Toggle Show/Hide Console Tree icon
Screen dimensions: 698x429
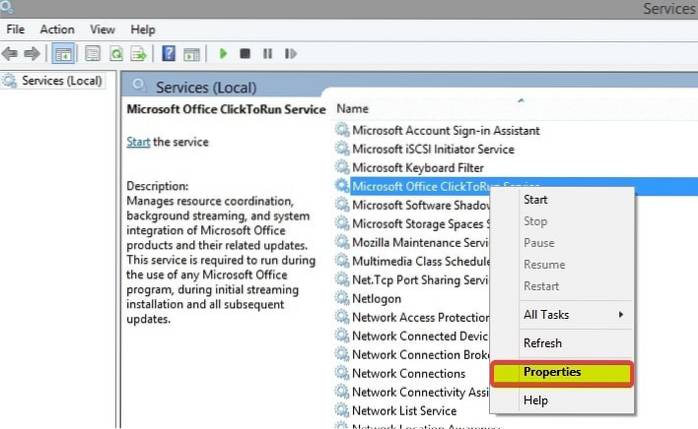tap(62, 53)
